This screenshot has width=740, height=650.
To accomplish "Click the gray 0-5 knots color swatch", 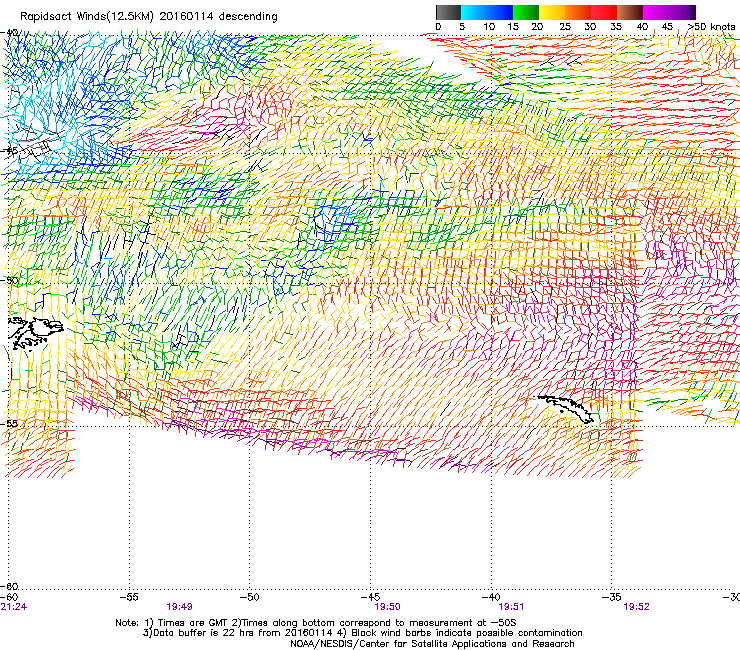I will tap(448, 12).
